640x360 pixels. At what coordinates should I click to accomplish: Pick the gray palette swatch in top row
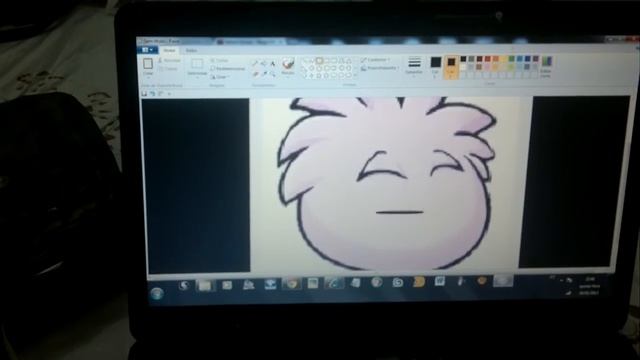coord(471,59)
